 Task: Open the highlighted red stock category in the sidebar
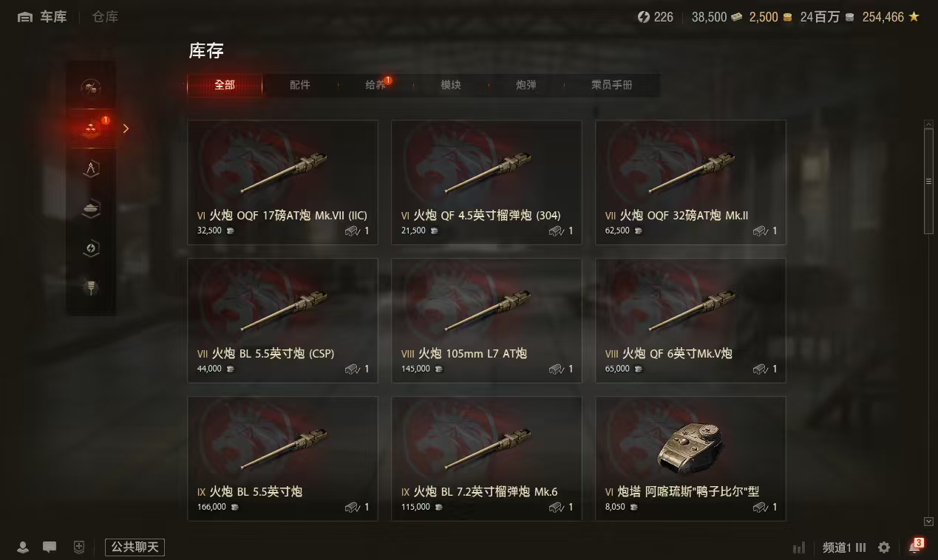coord(91,128)
